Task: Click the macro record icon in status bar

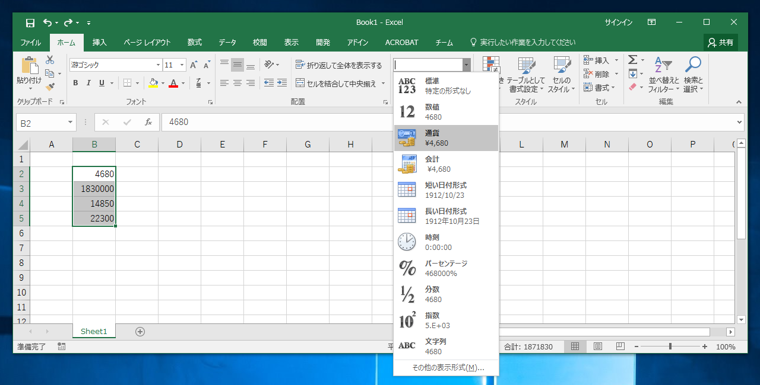Action: coord(61,346)
